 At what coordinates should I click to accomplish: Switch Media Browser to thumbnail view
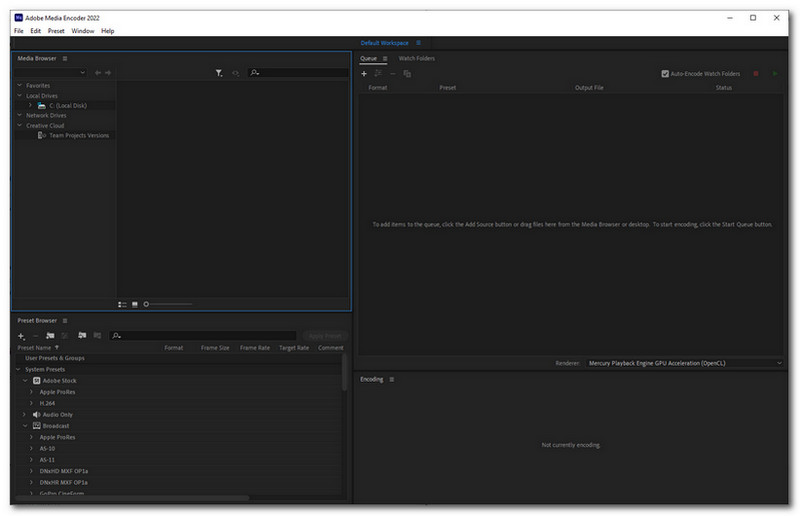[135, 303]
